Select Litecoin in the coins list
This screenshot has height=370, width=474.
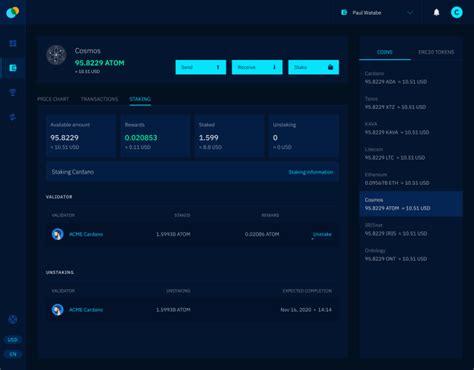coord(411,154)
